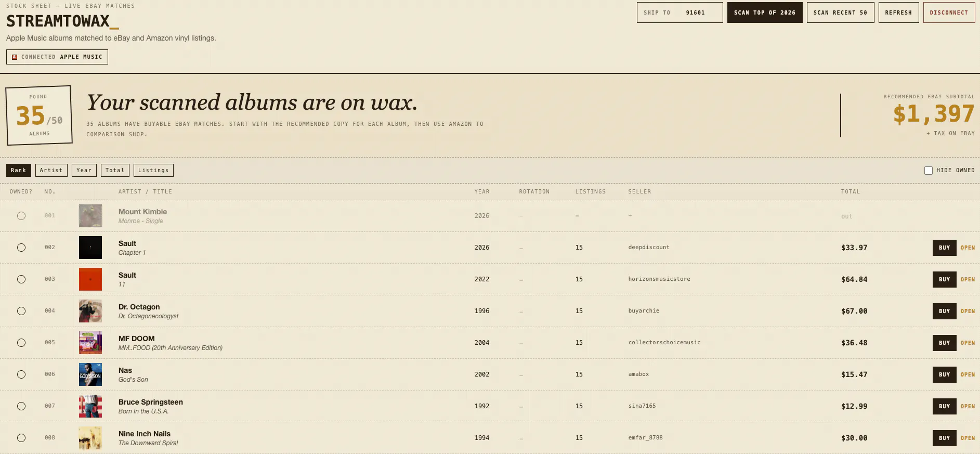Viewport: 980px width, 454px height.
Task: Click the $67.00 total for Dr. Octagon
Action: [854, 311]
